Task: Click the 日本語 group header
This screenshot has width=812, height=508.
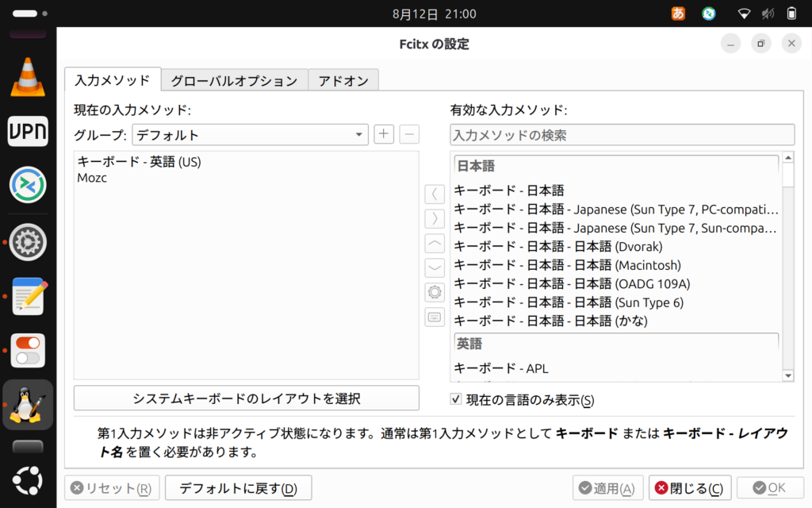Action: click(615, 166)
